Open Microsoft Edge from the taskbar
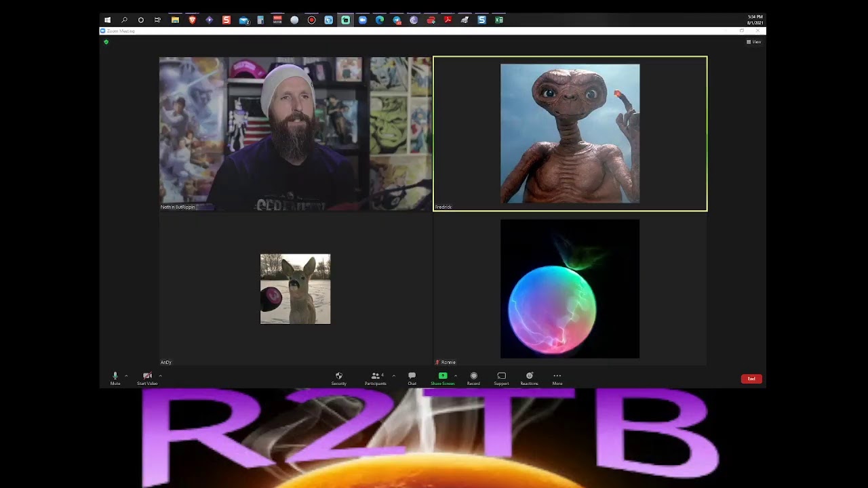The image size is (868, 488). click(380, 20)
